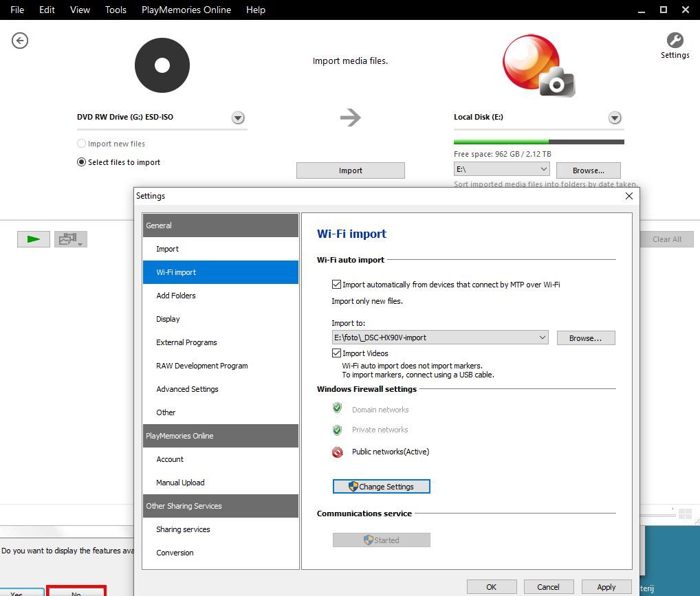Screen dimensions: 700x596
Task: Expand the Local Disk destination dropdown
Action: pyautogui.click(x=615, y=118)
